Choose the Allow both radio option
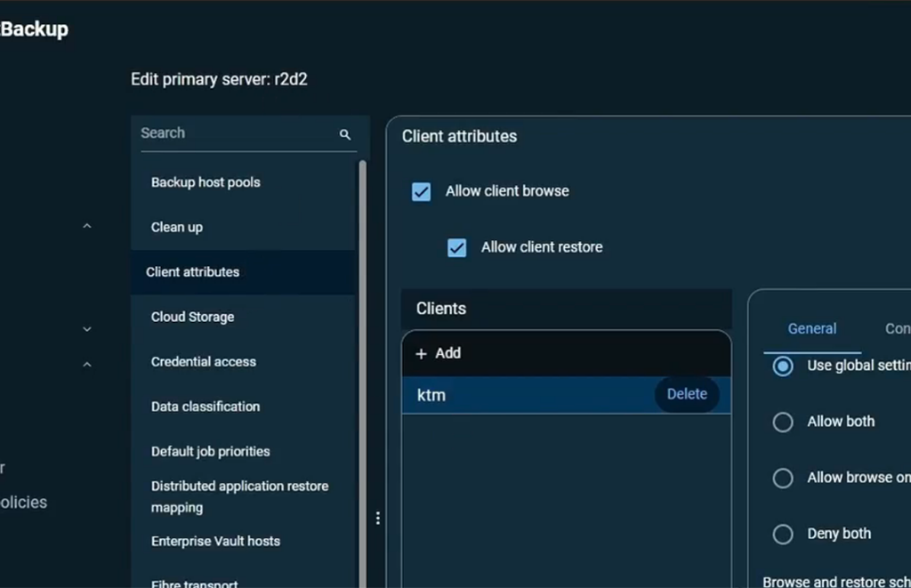911x588 pixels. point(783,422)
